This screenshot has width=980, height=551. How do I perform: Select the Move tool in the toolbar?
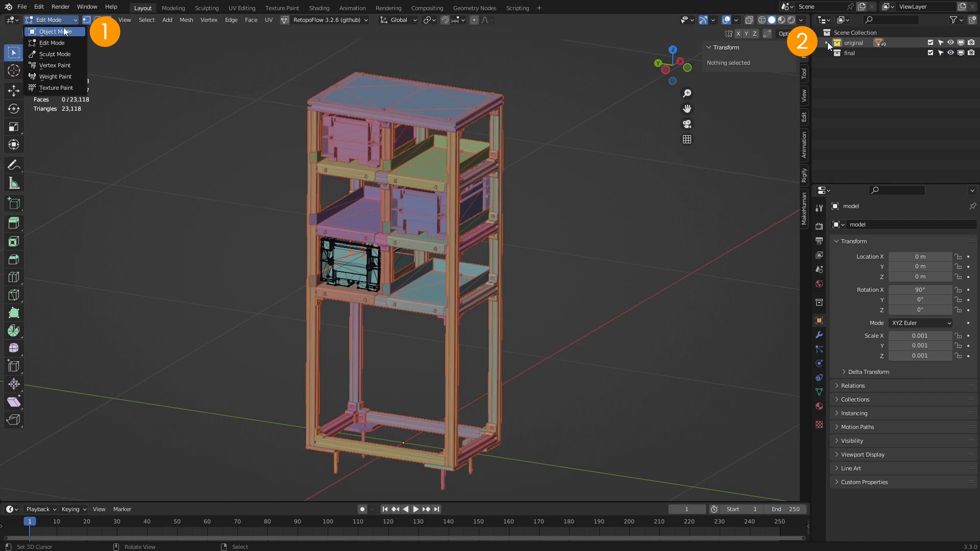coord(13,91)
